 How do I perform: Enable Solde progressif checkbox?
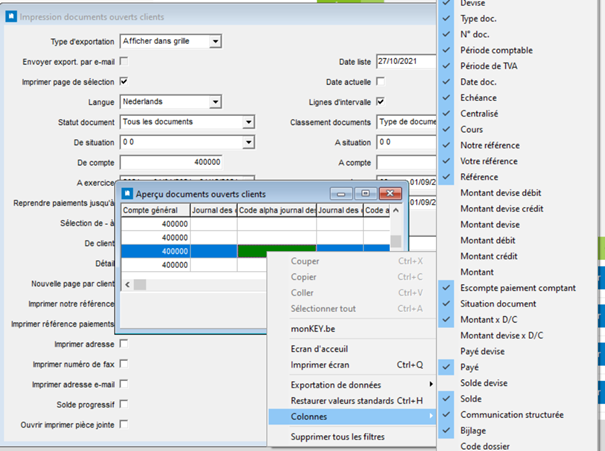pos(124,404)
